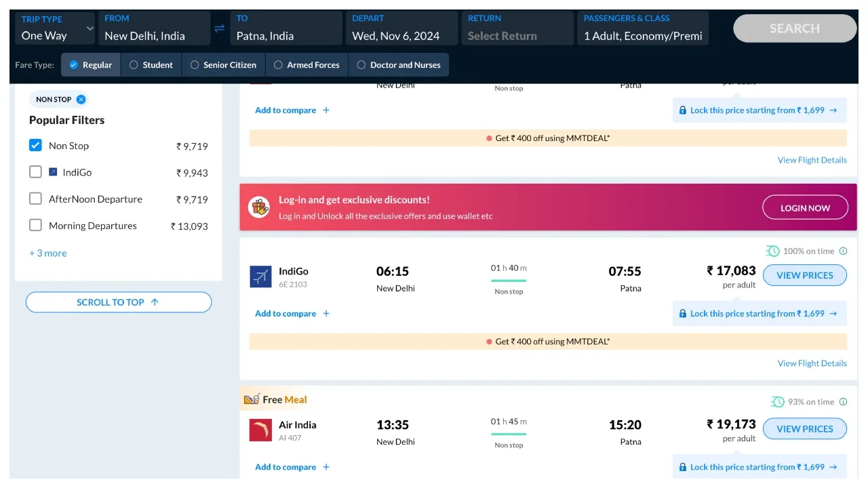868x488 pixels.
Task: Click topmost Lock this price link
Action: tap(759, 110)
